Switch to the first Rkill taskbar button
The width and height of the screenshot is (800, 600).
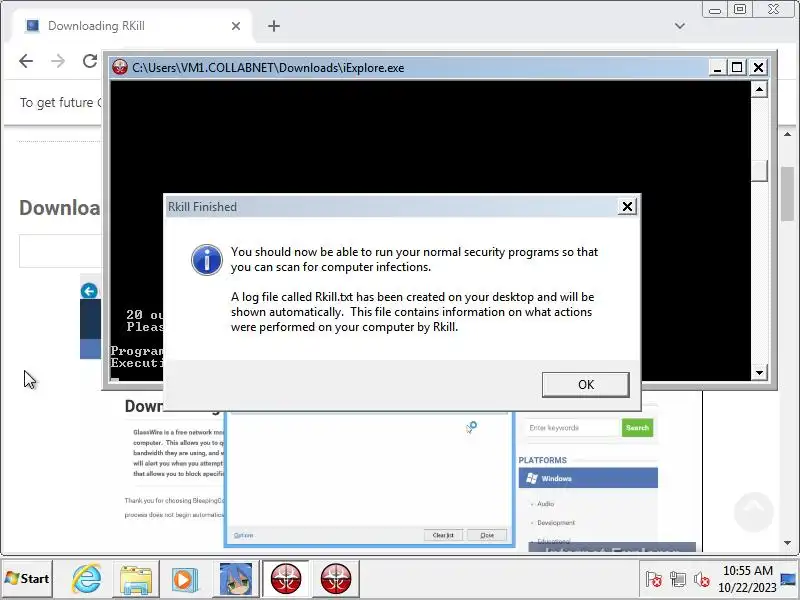286,579
